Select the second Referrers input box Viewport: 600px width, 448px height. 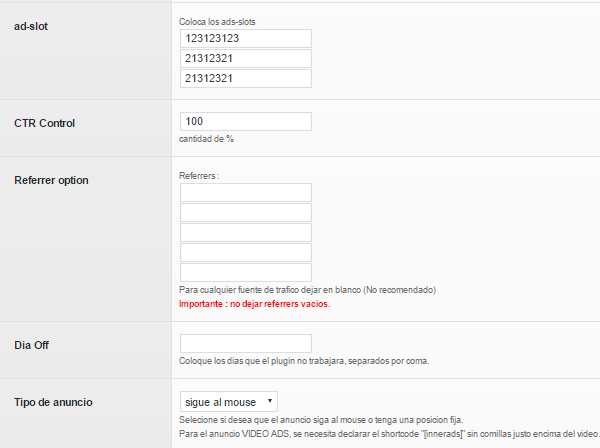pyautogui.click(x=246, y=212)
